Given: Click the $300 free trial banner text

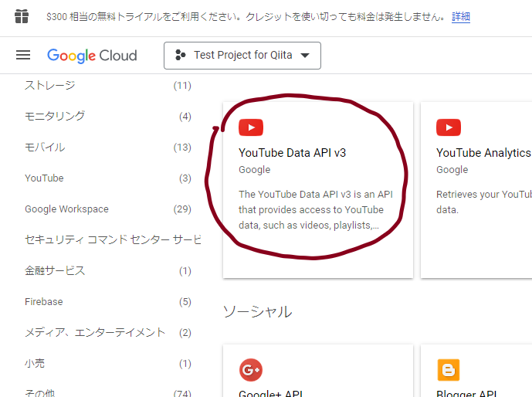Looking at the screenshot, I should 245,17.
